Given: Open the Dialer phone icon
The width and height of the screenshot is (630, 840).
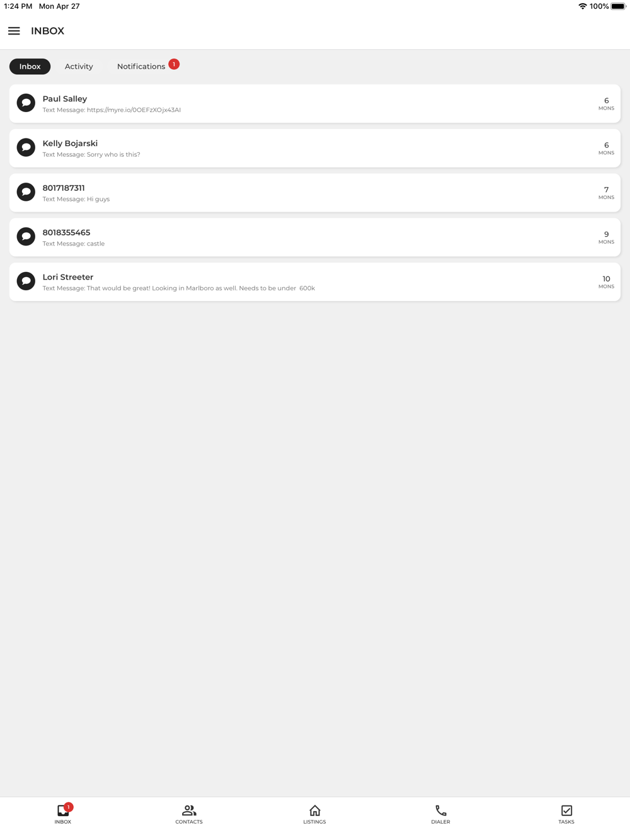Looking at the screenshot, I should [x=441, y=810].
